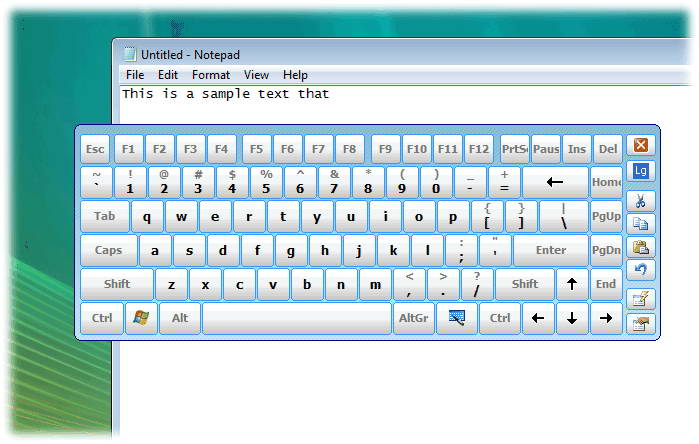Toggle the Ins key

pos(577,149)
